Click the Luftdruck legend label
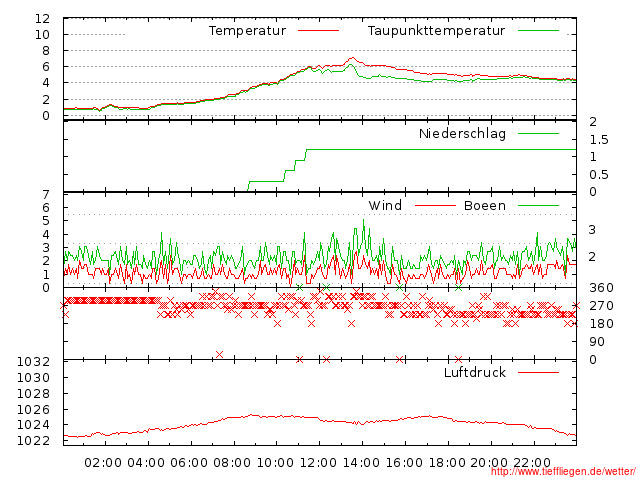Image resolution: width=640 pixels, height=480 pixels. point(475,372)
